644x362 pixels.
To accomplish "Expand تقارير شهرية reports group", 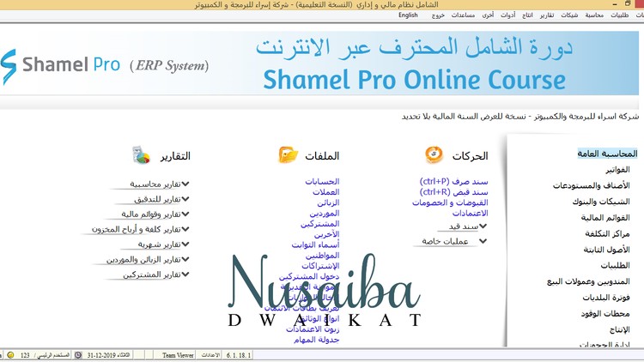I will [185, 244].
